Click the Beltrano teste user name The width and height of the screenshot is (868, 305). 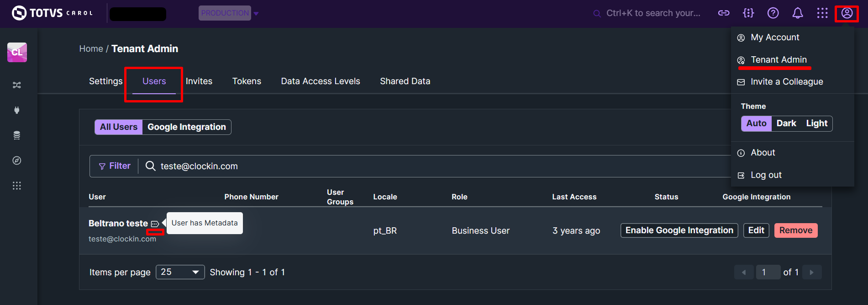pos(118,224)
